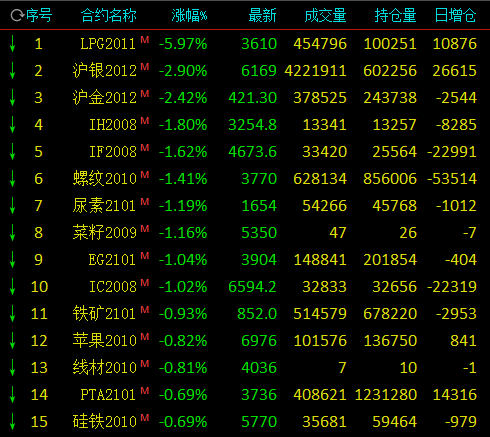Click the open interest value 1231280
Viewport: 490px width, 437px height.
tap(386, 395)
